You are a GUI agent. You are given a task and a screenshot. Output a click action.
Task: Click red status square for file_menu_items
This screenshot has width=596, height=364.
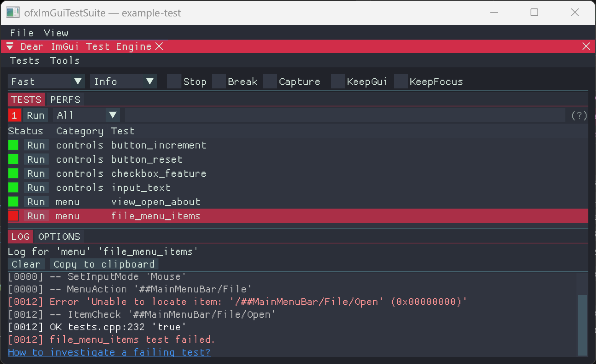pos(13,216)
